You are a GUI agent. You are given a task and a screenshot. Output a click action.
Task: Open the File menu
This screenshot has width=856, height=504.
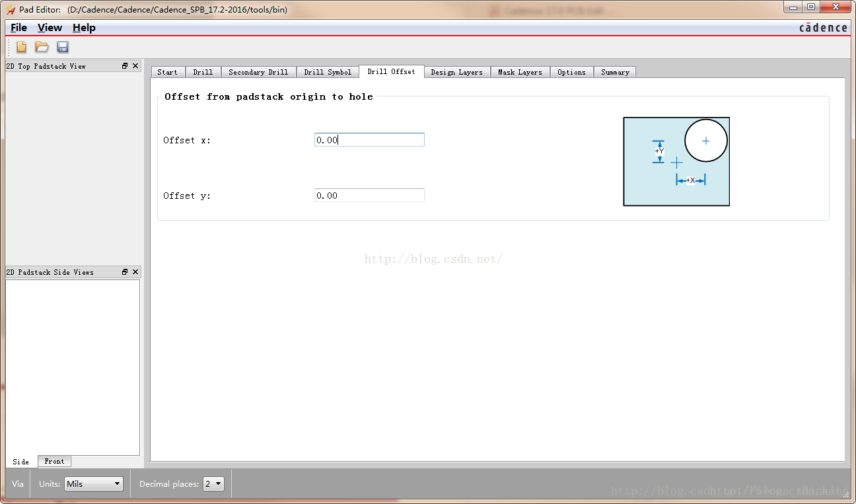point(18,28)
